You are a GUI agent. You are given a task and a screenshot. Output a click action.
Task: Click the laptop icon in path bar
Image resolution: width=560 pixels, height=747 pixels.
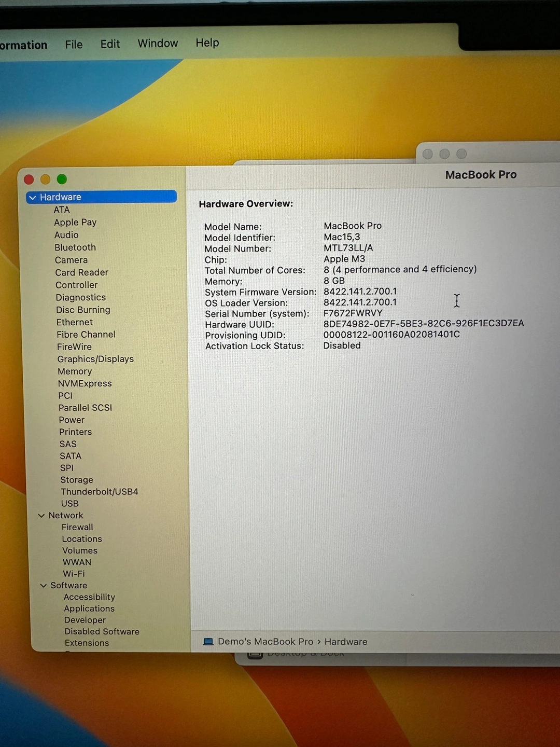coord(208,642)
